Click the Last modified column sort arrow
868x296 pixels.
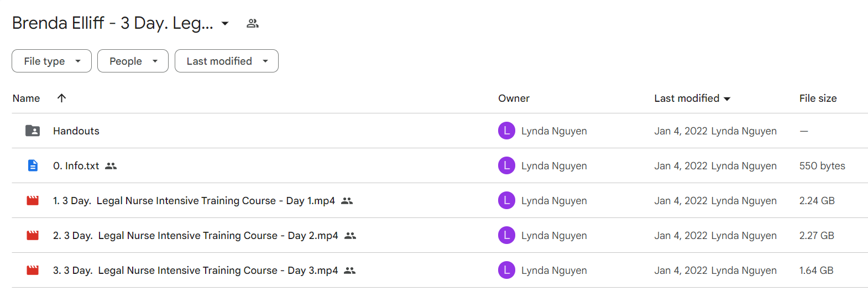tap(727, 98)
